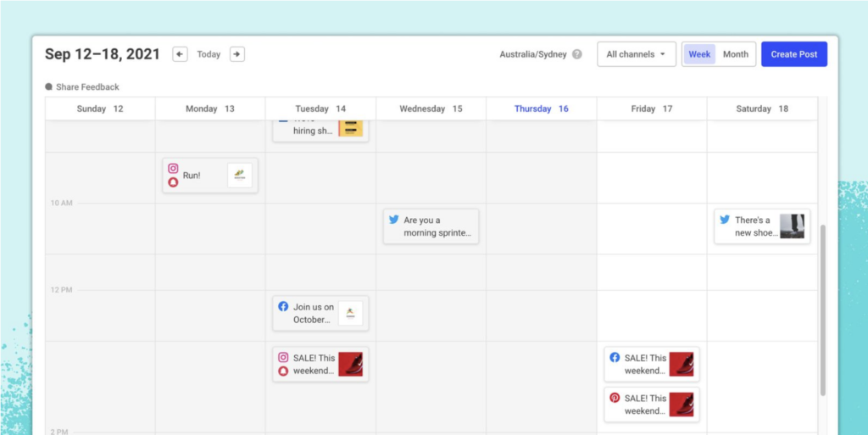The height and width of the screenshot is (435, 868).
Task: Open red shoe thumbnail on Pinterest SALE post
Action: (x=682, y=405)
